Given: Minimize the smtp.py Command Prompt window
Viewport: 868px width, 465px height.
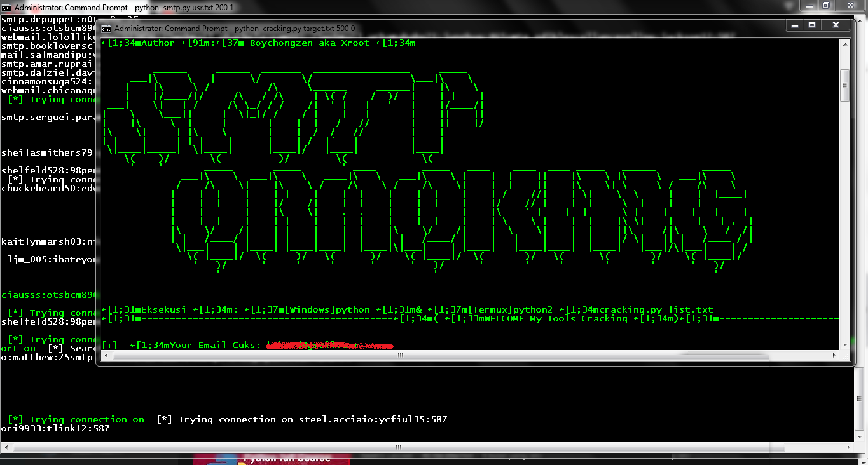Looking at the screenshot, I should tap(810, 5).
